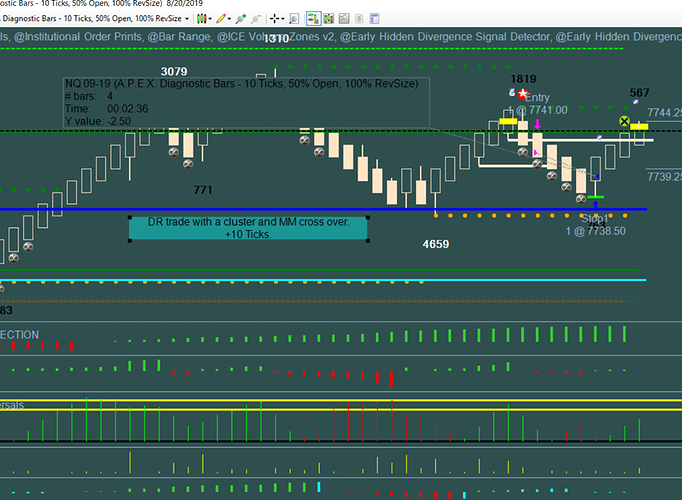682x500 pixels.
Task: Select the DR trade text annotation box
Action: (x=249, y=228)
